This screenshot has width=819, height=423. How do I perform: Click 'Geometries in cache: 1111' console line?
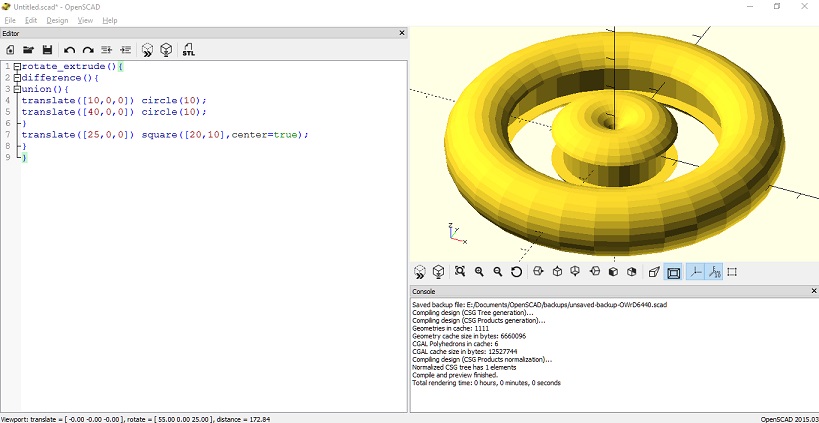[x=450, y=328]
